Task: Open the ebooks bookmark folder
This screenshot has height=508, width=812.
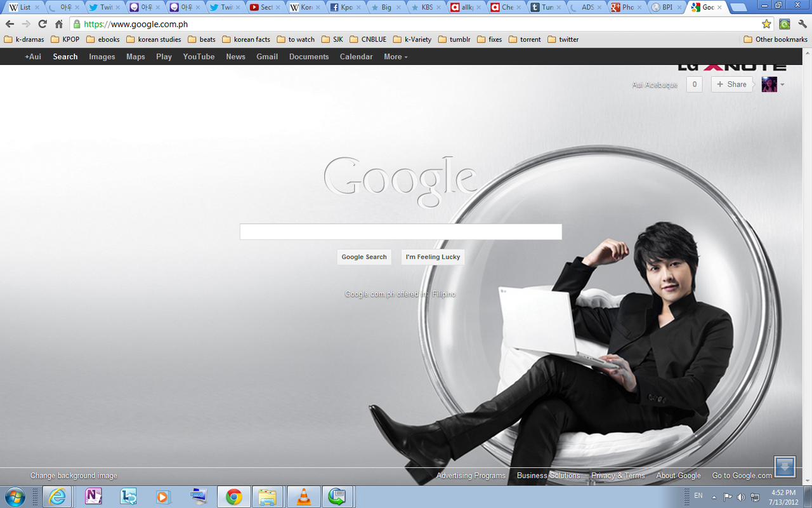Action: [x=103, y=39]
